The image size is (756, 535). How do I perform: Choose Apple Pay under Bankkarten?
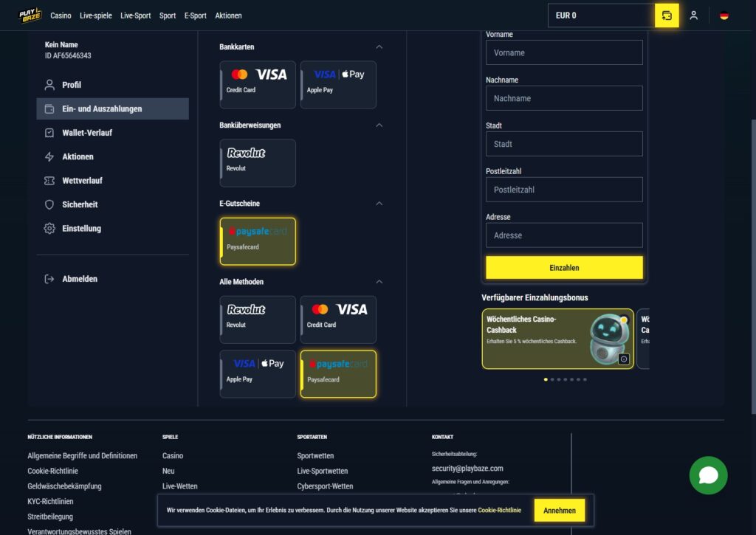point(338,84)
